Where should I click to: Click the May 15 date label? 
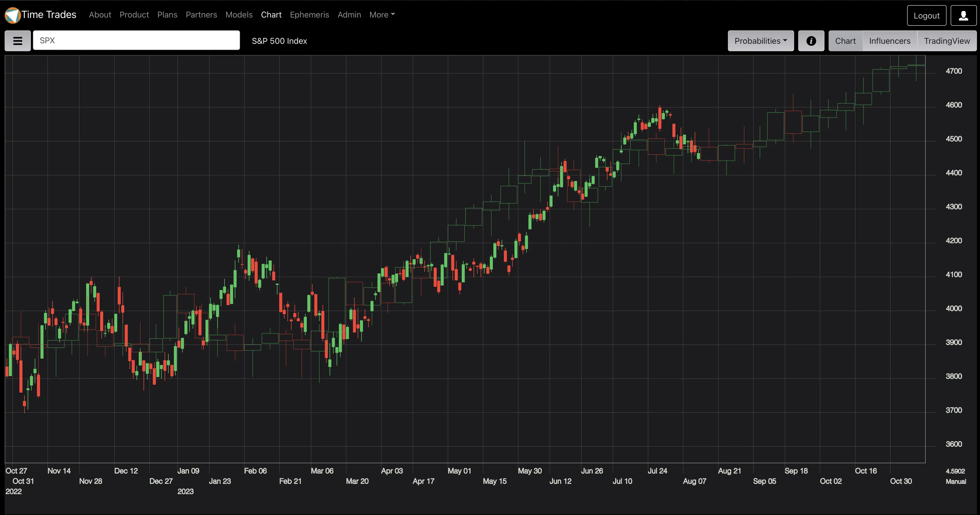[495, 481]
